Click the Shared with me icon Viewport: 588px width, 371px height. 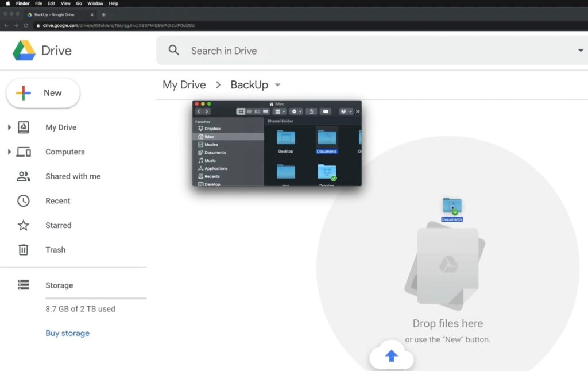[x=23, y=176]
